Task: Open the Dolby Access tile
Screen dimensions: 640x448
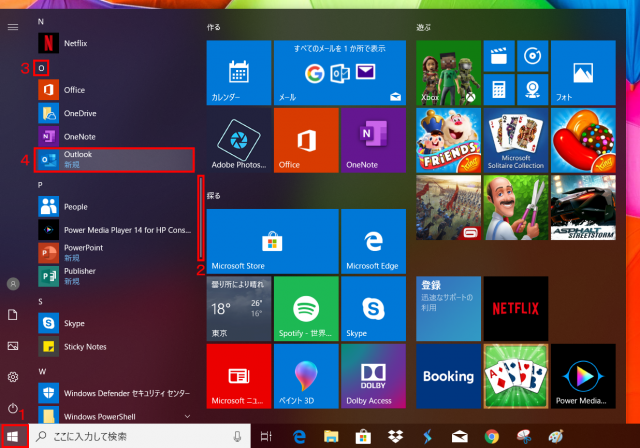Action: tap(373, 376)
